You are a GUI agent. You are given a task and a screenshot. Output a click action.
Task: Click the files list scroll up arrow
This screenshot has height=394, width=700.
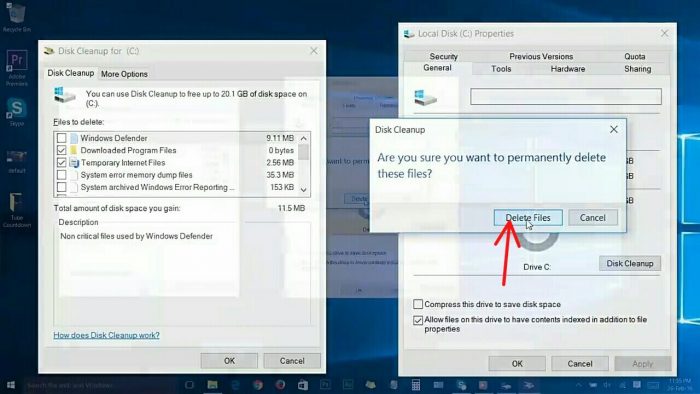[x=304, y=138]
